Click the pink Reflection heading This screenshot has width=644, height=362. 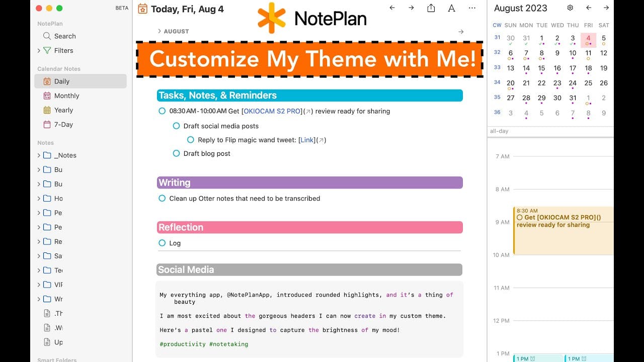[x=309, y=227]
